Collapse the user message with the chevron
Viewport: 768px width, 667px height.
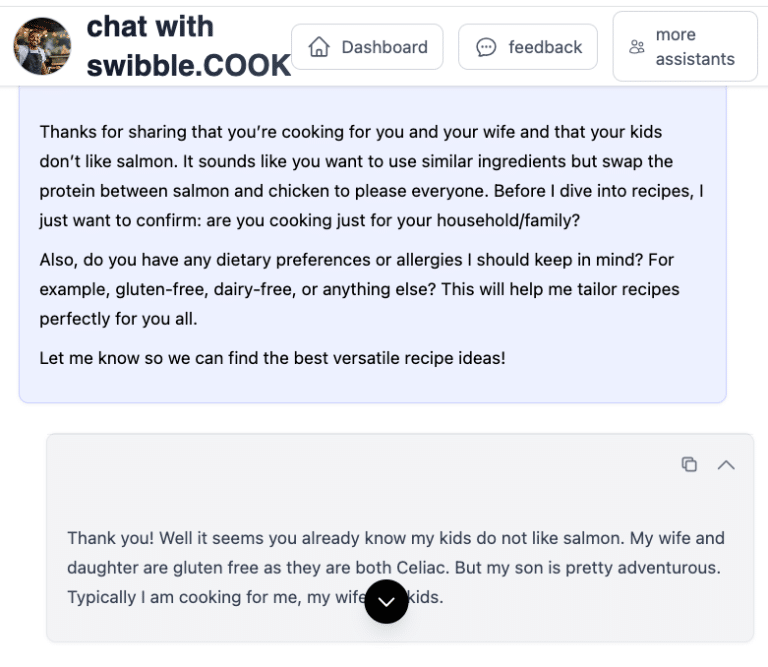[726, 464]
